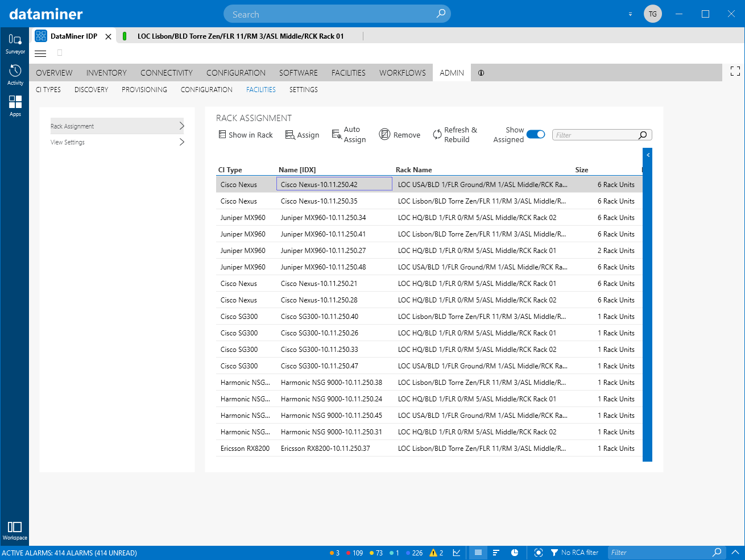Open the alarm trend line chart icon
Viewport: 745px width, 560px height.
coord(457,553)
